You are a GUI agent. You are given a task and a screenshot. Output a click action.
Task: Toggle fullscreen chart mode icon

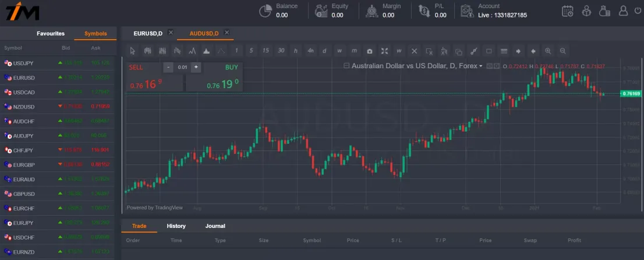tap(384, 51)
